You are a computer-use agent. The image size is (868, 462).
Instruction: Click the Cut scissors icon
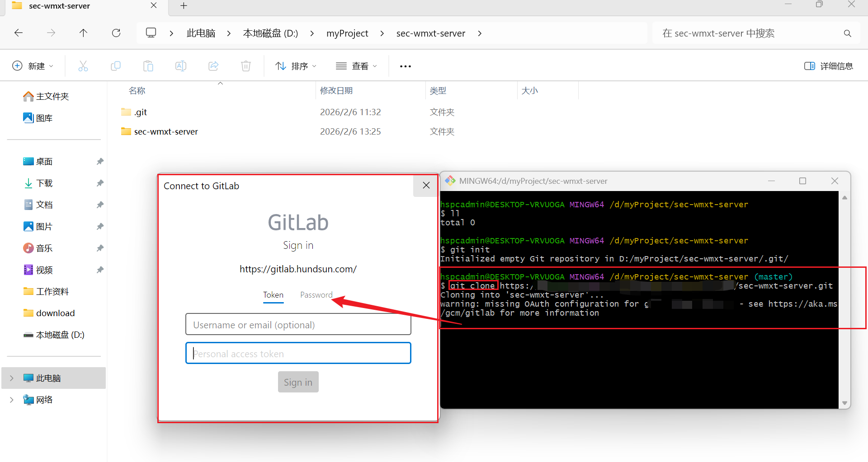pyautogui.click(x=83, y=66)
